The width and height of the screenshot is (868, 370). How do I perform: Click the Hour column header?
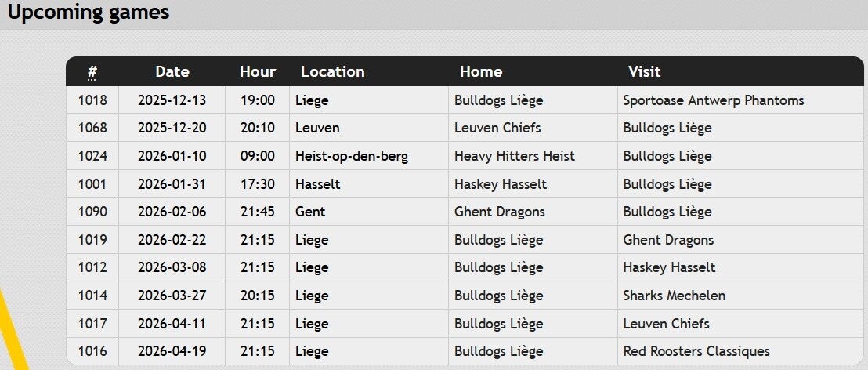258,71
